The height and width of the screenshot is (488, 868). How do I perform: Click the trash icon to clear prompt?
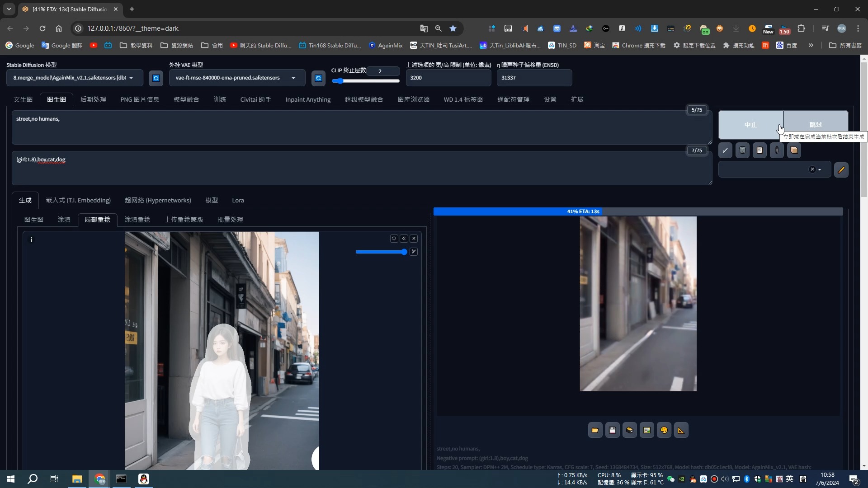742,150
